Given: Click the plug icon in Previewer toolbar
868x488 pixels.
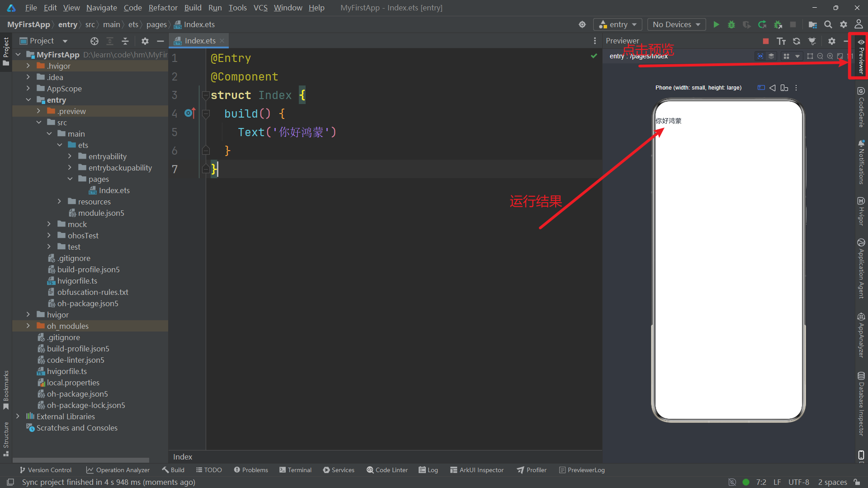Looking at the screenshot, I should (x=812, y=41).
